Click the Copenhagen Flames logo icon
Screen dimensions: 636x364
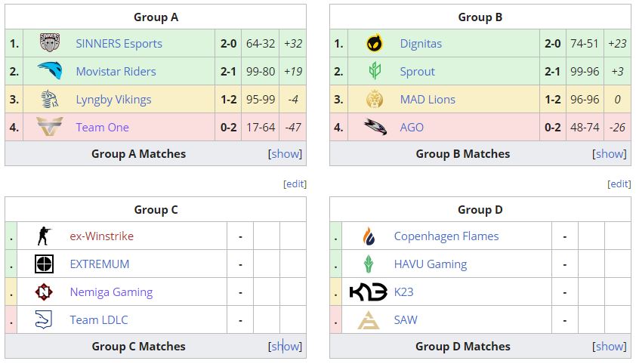[369, 236]
